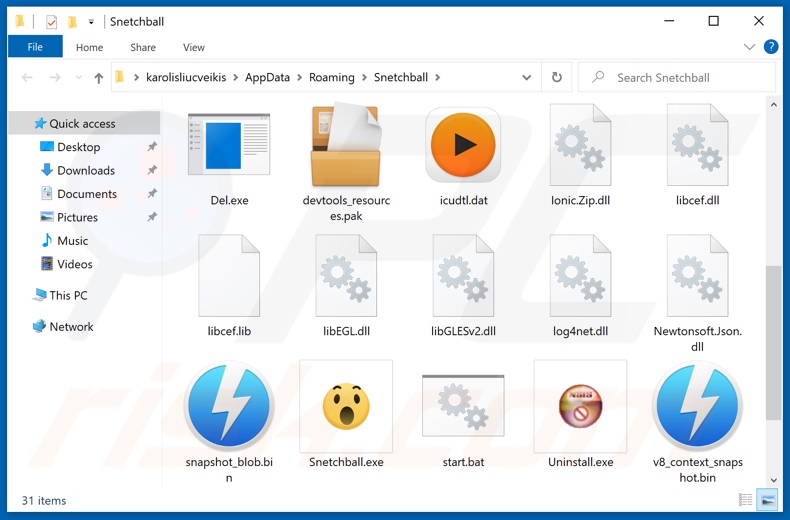
Task: Select snapshot_blob.bin lightning icon
Action: (x=229, y=406)
